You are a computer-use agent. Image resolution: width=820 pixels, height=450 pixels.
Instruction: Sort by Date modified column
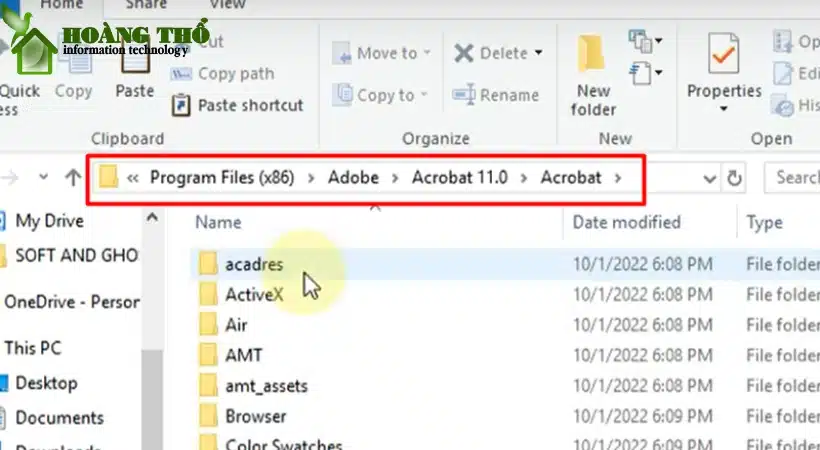click(627, 222)
